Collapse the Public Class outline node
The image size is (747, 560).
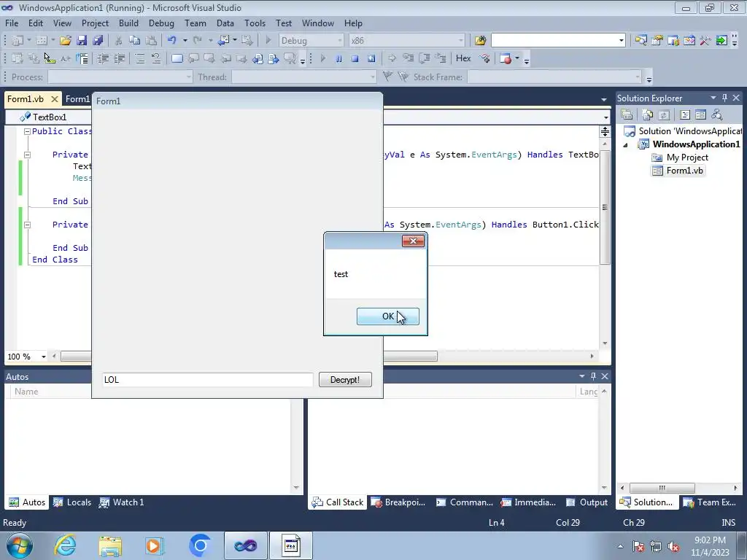click(x=27, y=131)
